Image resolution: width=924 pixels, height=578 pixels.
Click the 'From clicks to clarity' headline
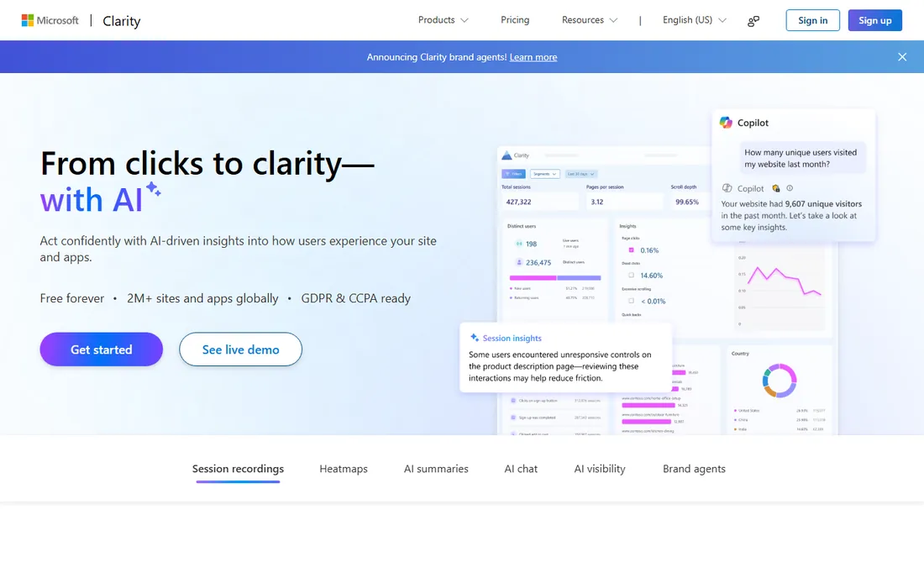click(x=207, y=163)
